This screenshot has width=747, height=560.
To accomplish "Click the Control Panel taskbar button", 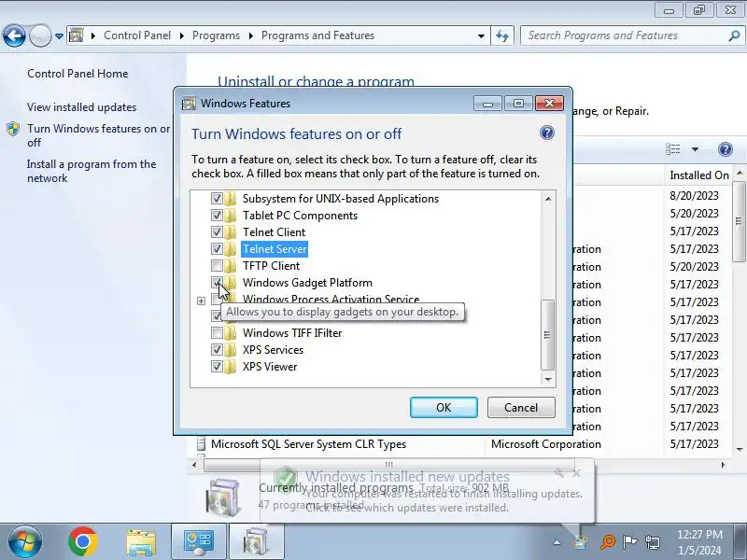I will pos(199,542).
